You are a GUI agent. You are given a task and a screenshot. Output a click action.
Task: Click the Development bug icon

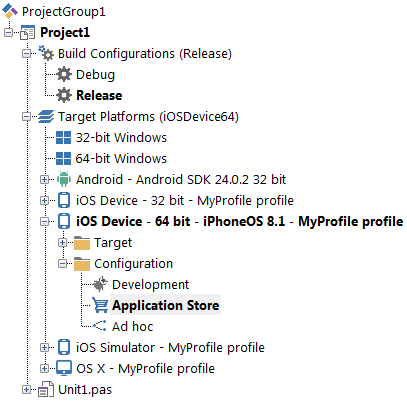100,284
